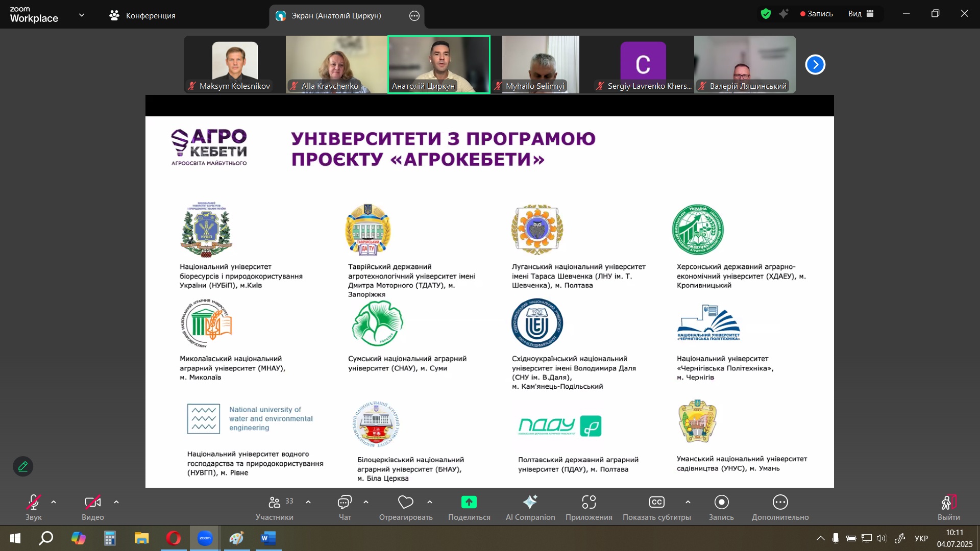Viewport: 980px width, 551px height.
Task: Show next participants with blue arrow
Action: (x=815, y=65)
